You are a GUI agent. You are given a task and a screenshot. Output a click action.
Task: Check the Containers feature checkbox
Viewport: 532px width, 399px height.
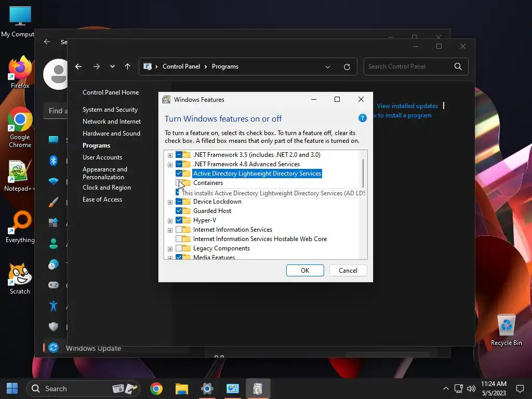(179, 183)
